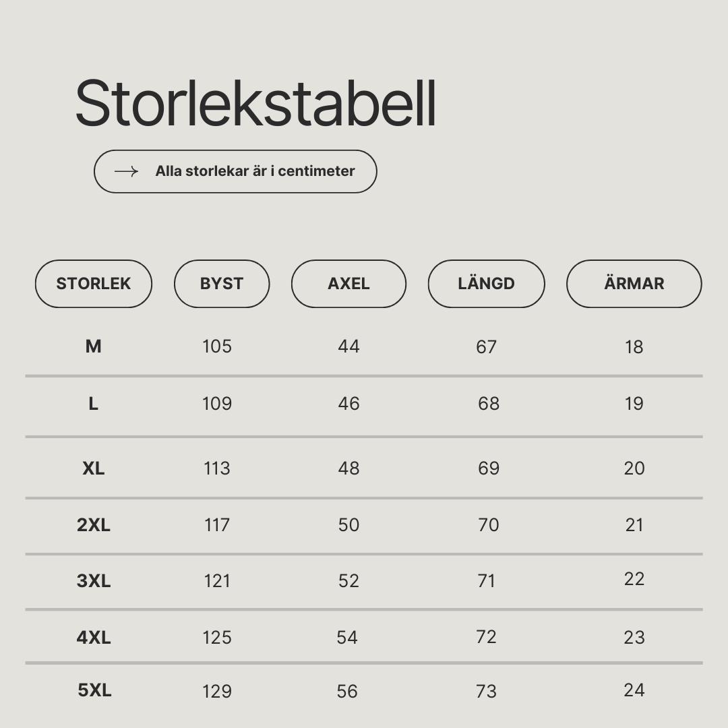728x728 pixels.
Task: Select the AXEL column header
Action: [x=348, y=284]
